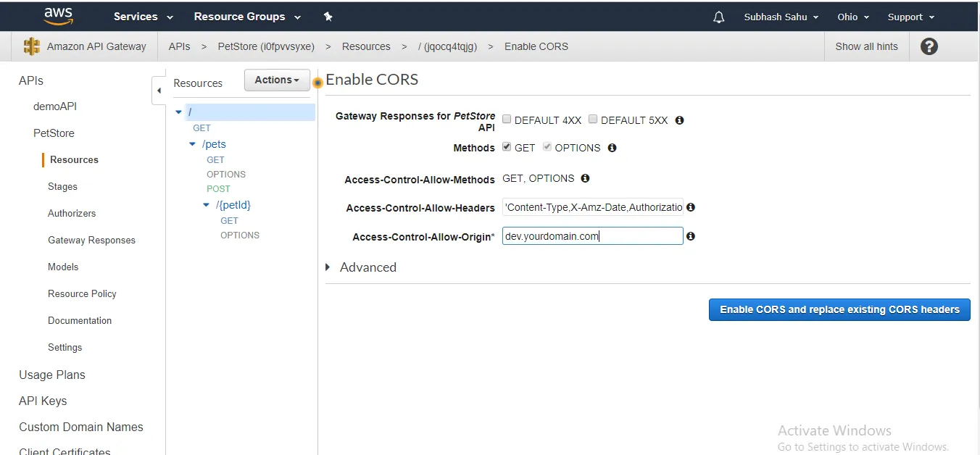
Task: Open the notifications bell
Action: [718, 17]
